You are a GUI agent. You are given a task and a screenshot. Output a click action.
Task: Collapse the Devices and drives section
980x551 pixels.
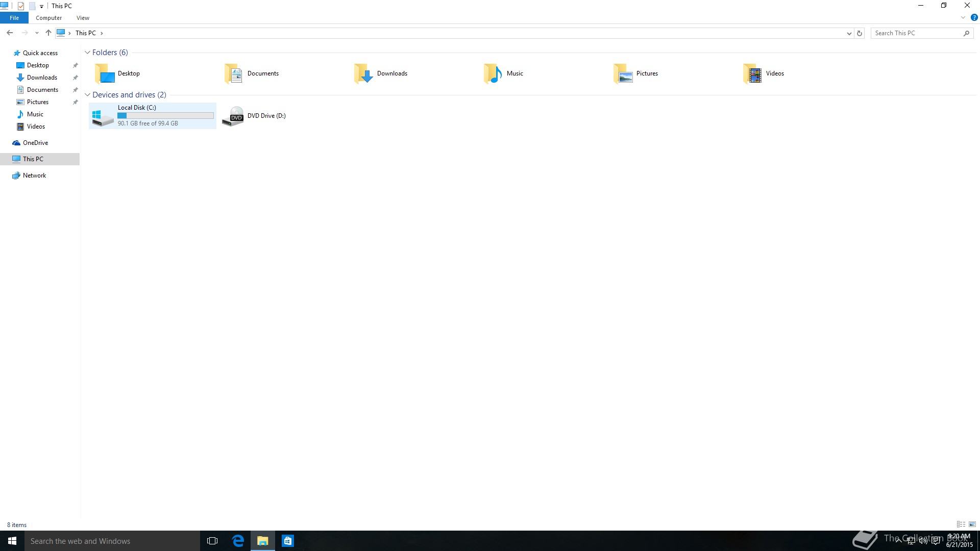coord(88,94)
